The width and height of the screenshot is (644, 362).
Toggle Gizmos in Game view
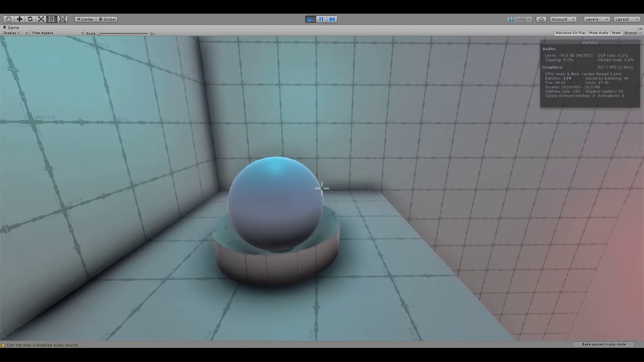[x=630, y=33]
